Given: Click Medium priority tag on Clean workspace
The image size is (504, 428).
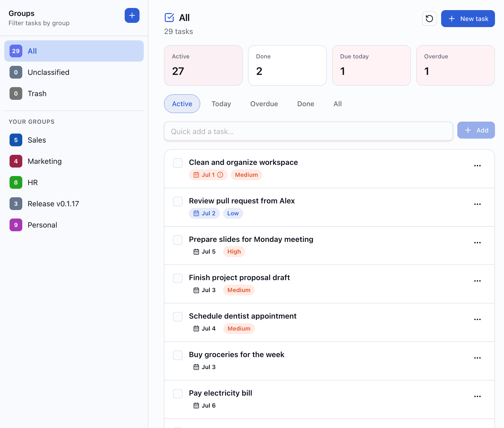Looking at the screenshot, I should (246, 175).
